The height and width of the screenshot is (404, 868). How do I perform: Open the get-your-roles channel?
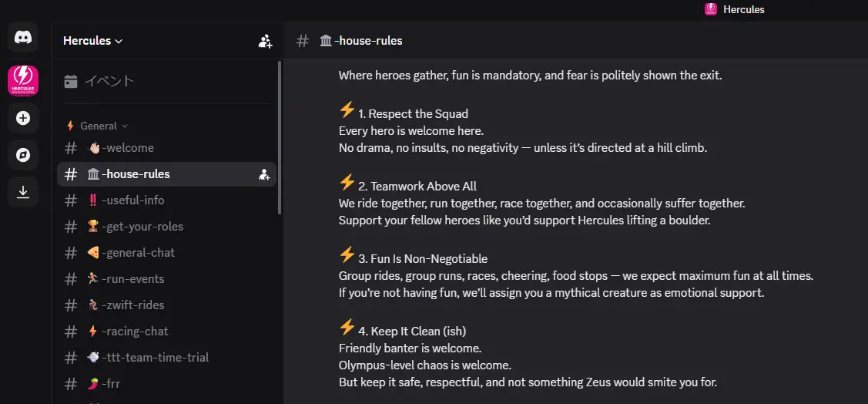(x=166, y=227)
